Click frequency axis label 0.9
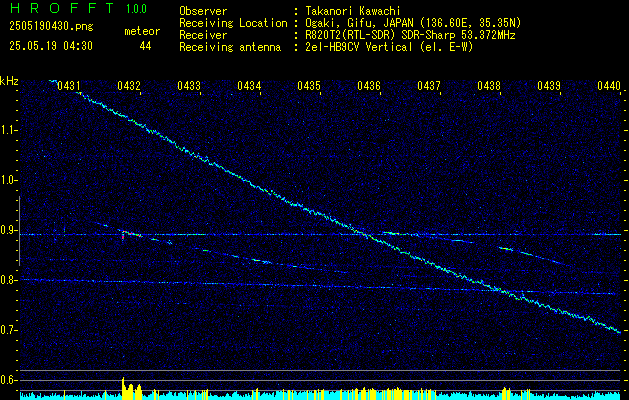The image size is (629, 400). pos(8,230)
